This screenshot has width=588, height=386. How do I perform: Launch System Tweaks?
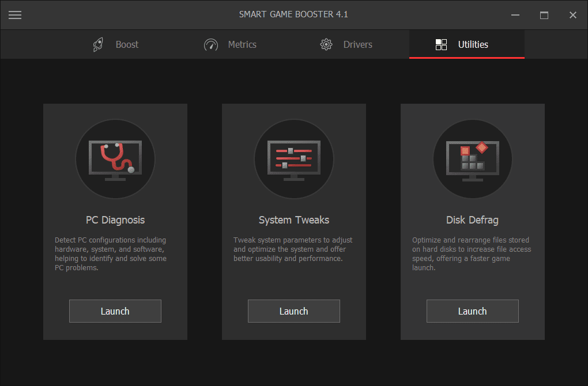(x=293, y=311)
